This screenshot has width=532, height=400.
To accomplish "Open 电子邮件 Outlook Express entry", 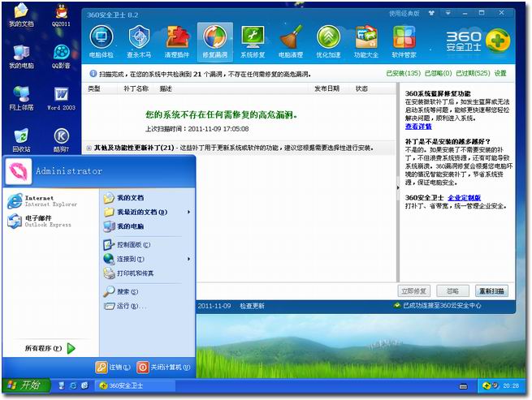I will click(x=39, y=221).
